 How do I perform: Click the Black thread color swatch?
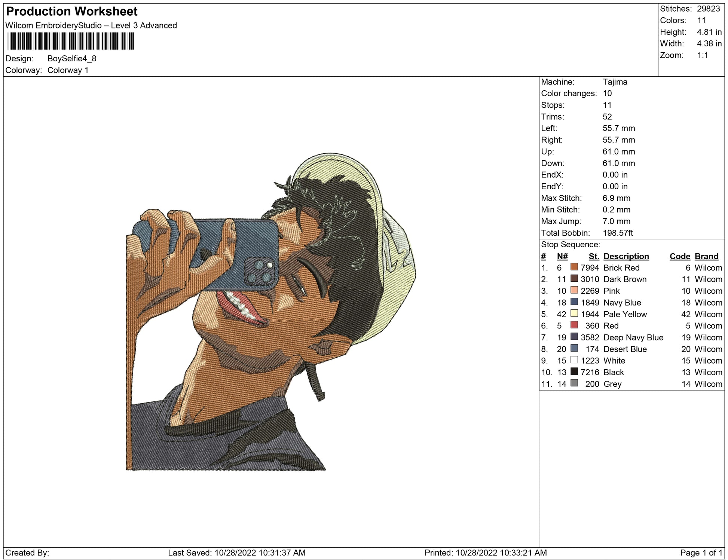(574, 371)
